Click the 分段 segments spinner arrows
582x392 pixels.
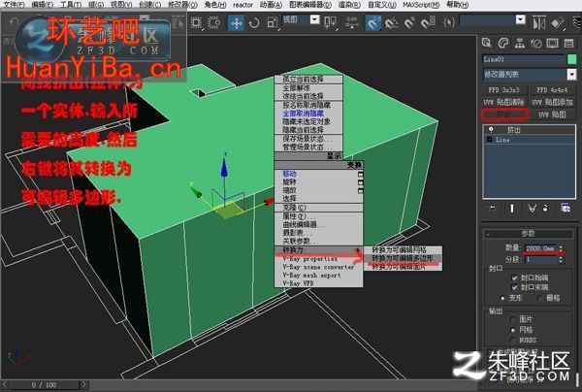tap(562, 259)
